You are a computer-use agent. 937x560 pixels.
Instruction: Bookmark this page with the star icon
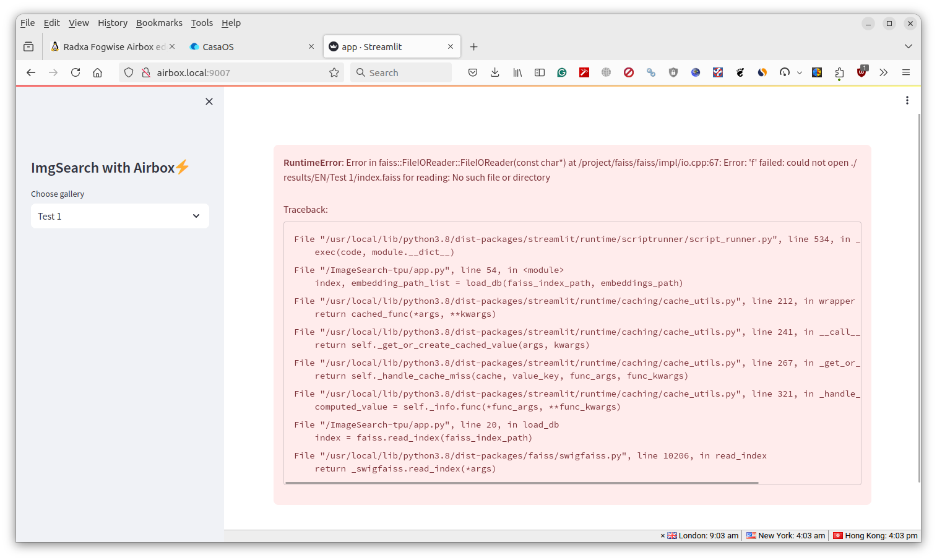click(x=334, y=72)
